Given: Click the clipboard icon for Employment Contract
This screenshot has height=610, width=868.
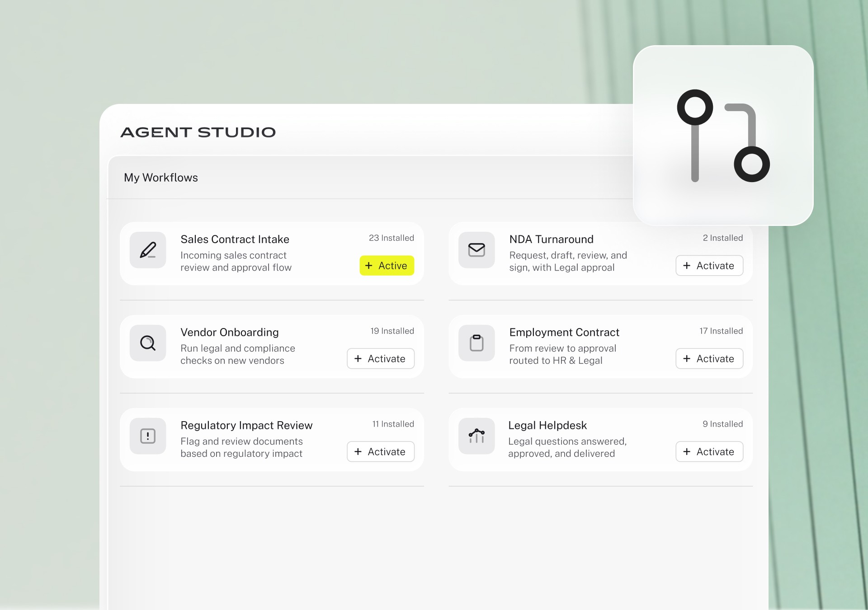Looking at the screenshot, I should pos(476,343).
